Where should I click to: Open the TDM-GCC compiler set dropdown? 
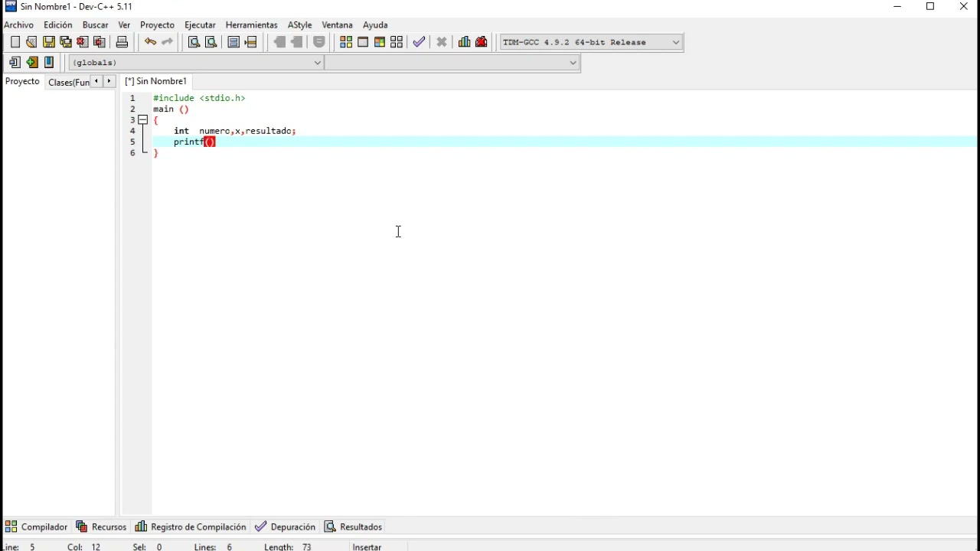591,42
